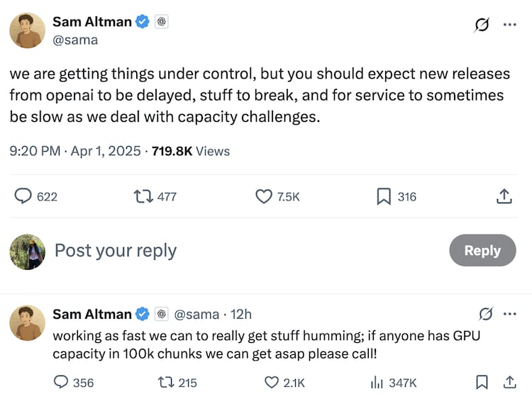Share the GPU capacity reply post
This screenshot has width=532, height=401.
click(509, 383)
